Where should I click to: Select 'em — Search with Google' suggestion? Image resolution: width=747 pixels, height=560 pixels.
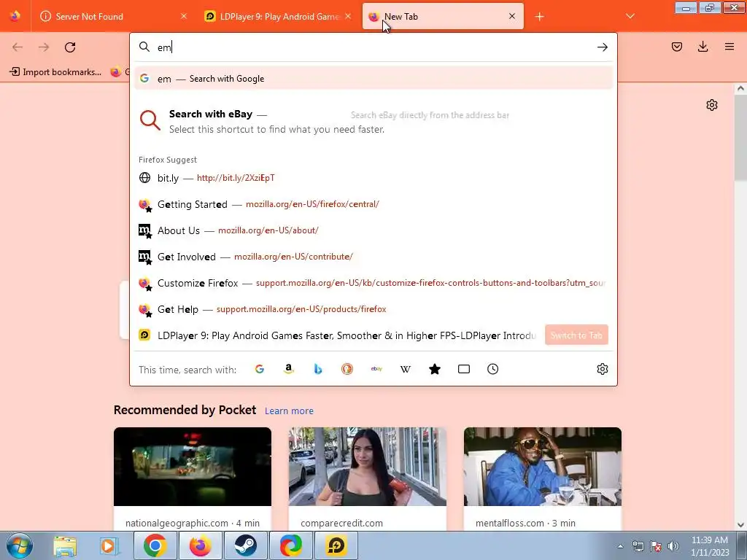point(373,79)
